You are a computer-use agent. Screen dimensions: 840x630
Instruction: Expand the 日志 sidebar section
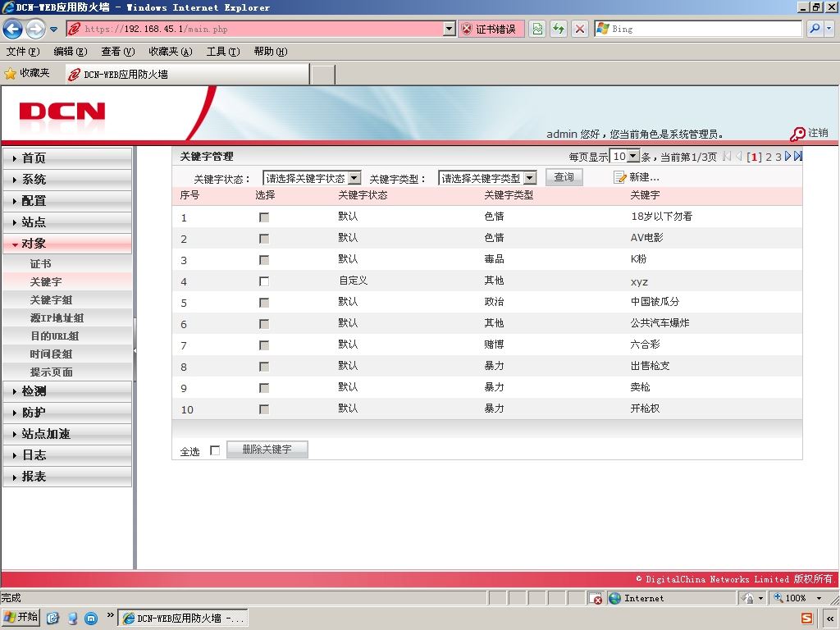[x=67, y=455]
